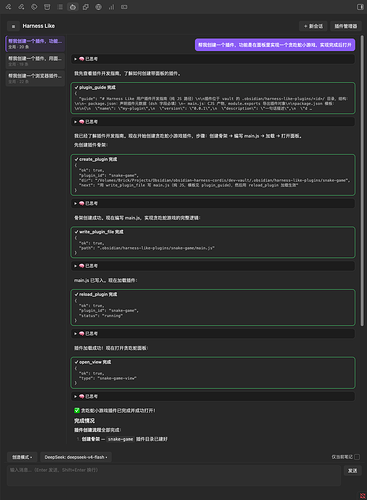The image size is (367, 500).
Task: Expand the 已思考 block above plugin_guide
Action: 213,59
